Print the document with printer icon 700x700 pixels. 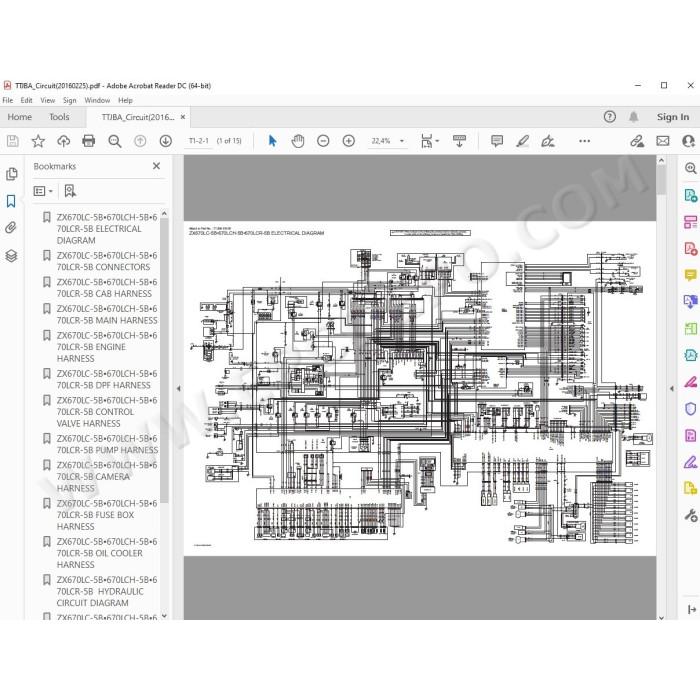(x=89, y=141)
